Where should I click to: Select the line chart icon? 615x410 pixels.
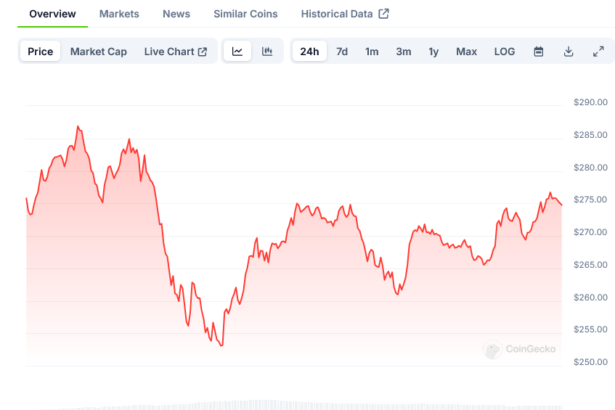(x=237, y=52)
